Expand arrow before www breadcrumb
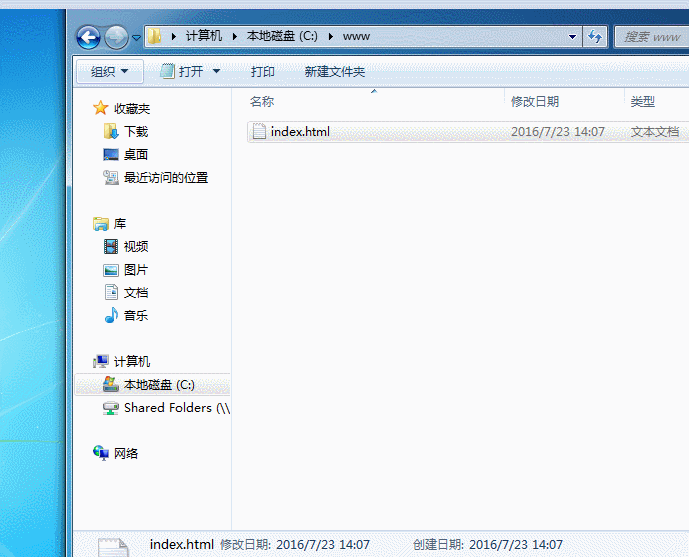This screenshot has width=689, height=557. coord(330,36)
